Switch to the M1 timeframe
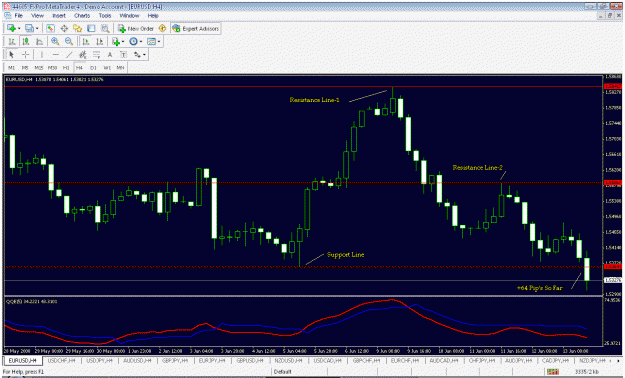 point(12,68)
